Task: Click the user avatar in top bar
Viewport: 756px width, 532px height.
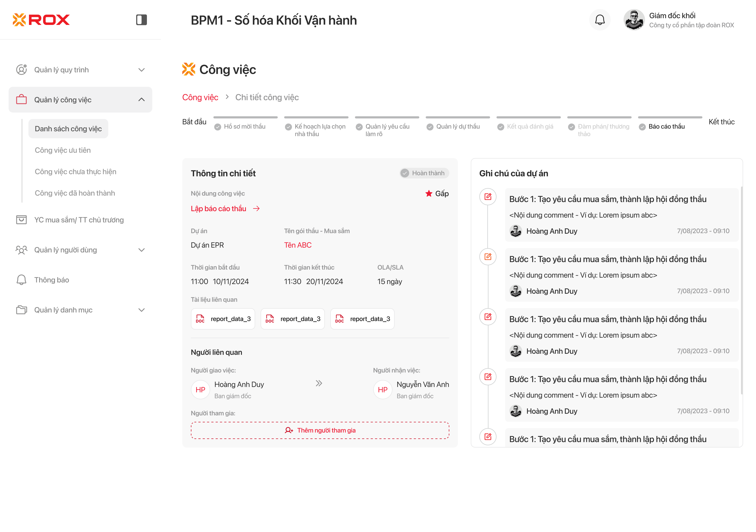Action: coord(634,20)
